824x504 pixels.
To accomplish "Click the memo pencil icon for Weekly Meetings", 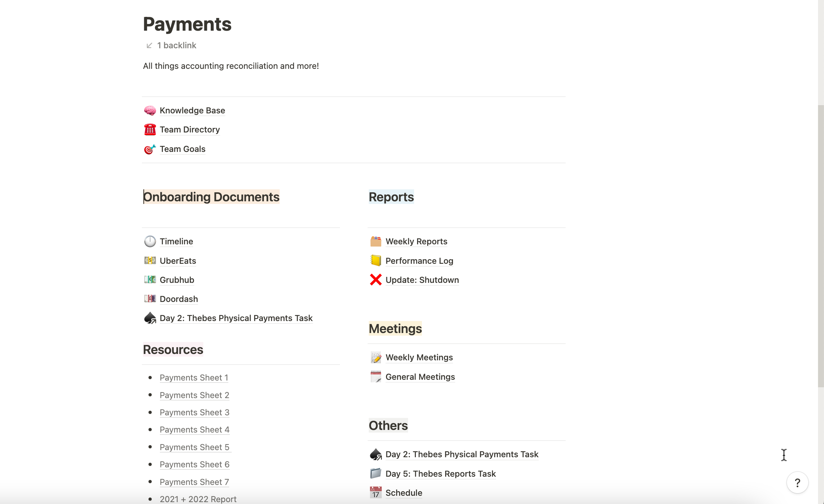I will 375,357.
